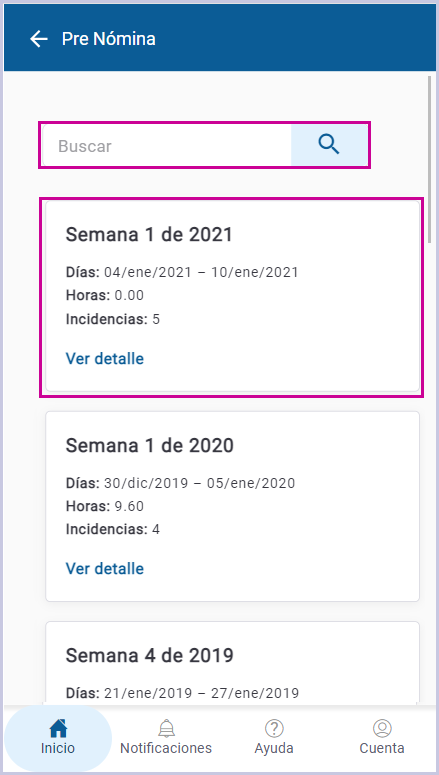This screenshot has width=439, height=775.
Task: Open Ver detalle for Semana 1 de 2021
Action: 105,358
